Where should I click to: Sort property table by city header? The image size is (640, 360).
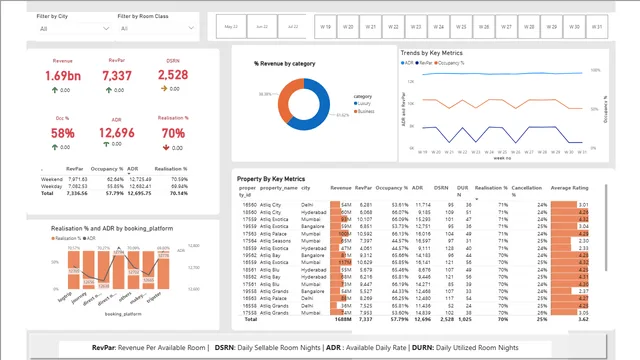(306, 188)
